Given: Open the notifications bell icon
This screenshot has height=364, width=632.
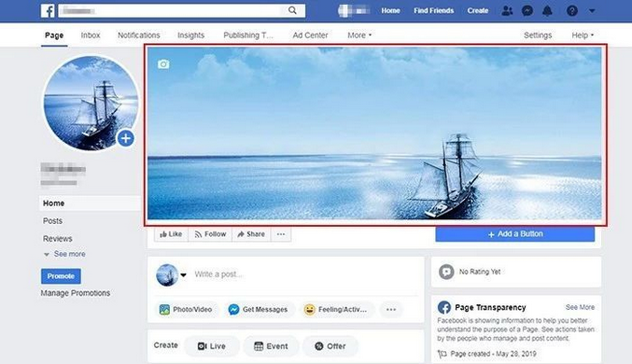Looking at the screenshot, I should pos(547,11).
